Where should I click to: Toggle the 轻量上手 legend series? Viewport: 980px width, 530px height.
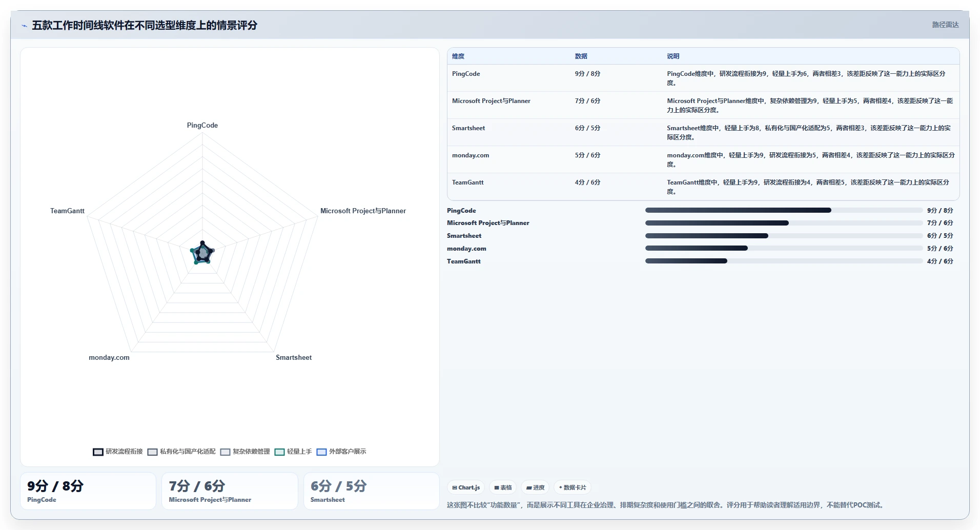click(293, 452)
